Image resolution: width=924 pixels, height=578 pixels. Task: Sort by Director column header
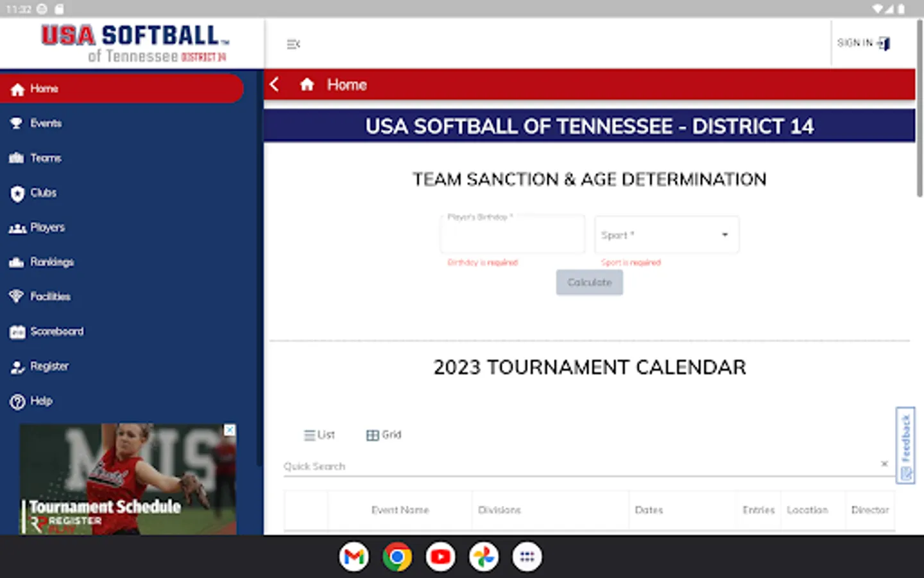[870, 510]
